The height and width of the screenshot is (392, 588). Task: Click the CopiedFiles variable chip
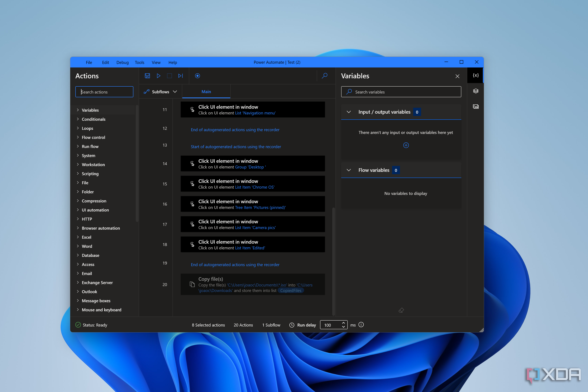click(x=290, y=291)
